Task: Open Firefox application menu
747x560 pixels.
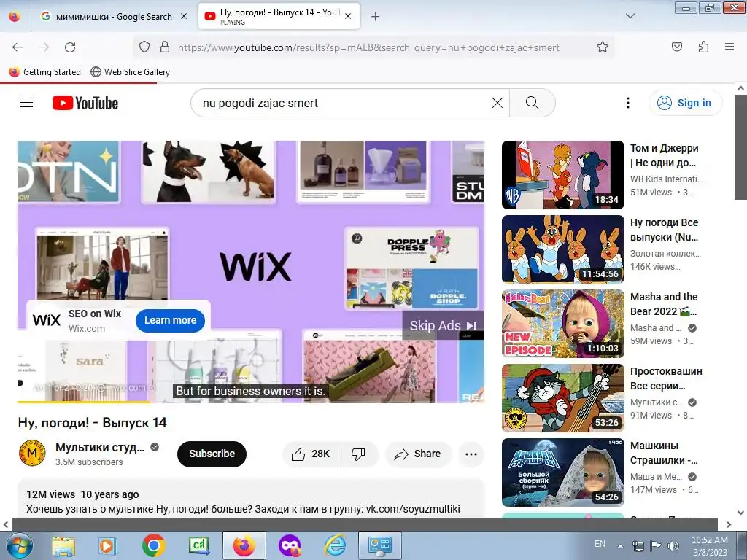Action: pos(729,47)
